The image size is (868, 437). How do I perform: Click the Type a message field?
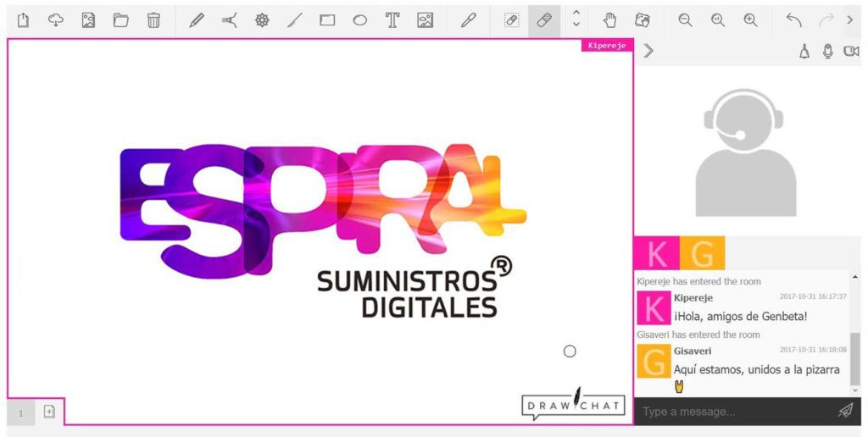coord(733,412)
